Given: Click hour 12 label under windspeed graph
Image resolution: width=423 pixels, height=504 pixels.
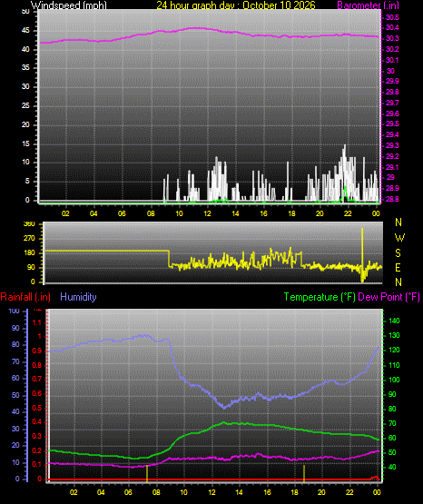Looking at the screenshot, I should pos(207,213).
